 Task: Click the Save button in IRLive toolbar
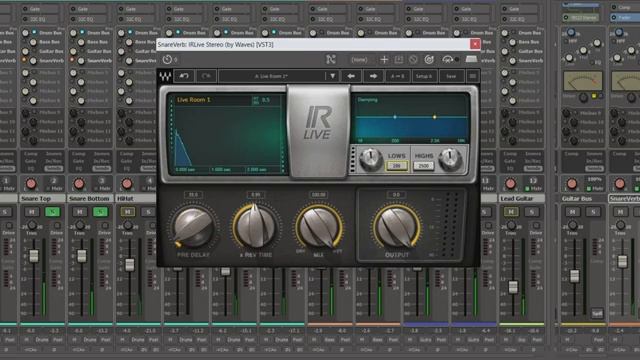tap(451, 76)
